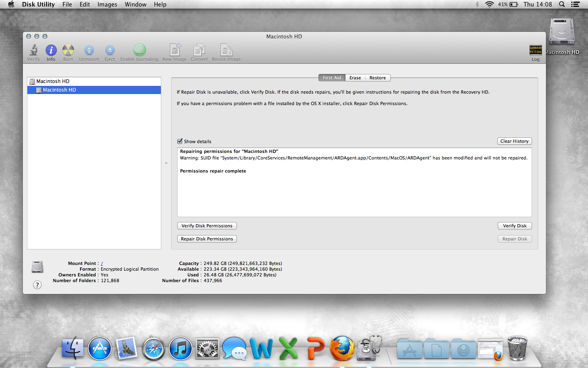The width and height of the screenshot is (588, 368).
Task: Click the Wi-Fi status icon
Action: [x=489, y=4]
